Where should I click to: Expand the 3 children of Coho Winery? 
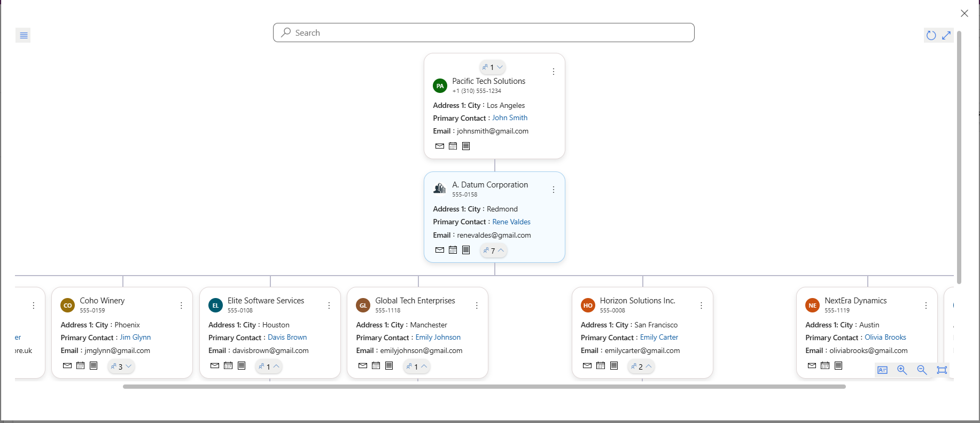(x=121, y=366)
